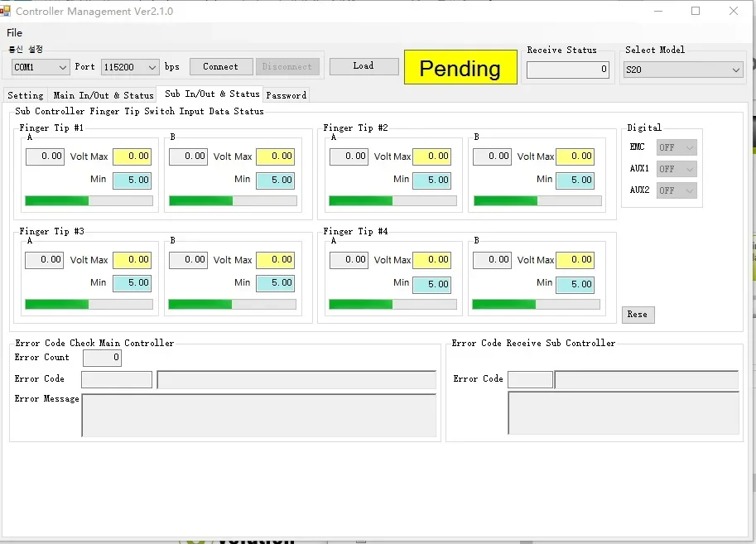The height and width of the screenshot is (544, 756).
Task: Open the AUX1 OFF dropdown
Action: tap(677, 169)
